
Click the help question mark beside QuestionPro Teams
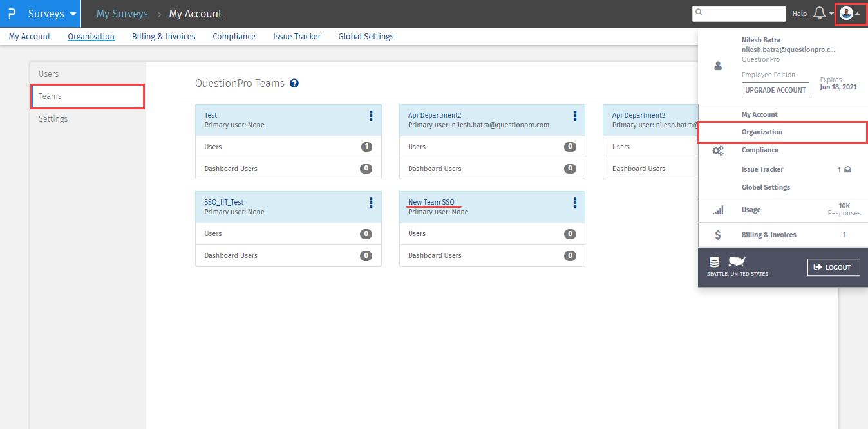(x=294, y=84)
